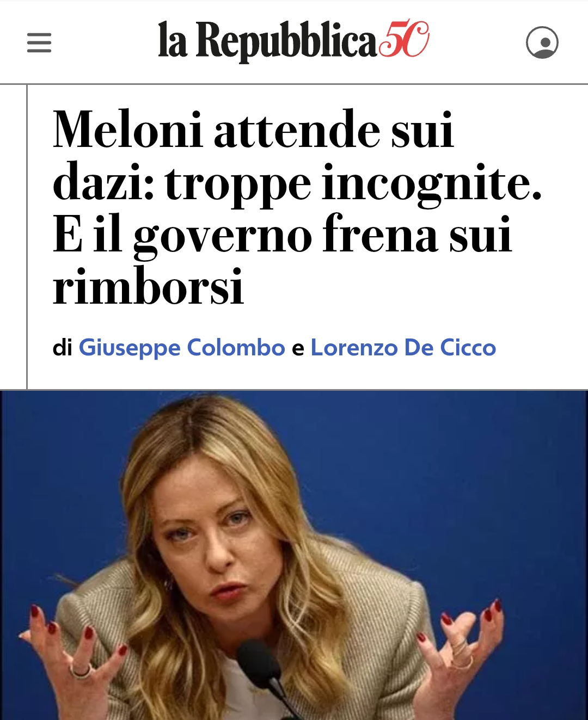
Task: Click the "E il governo frena sui" line
Action: pos(282,235)
